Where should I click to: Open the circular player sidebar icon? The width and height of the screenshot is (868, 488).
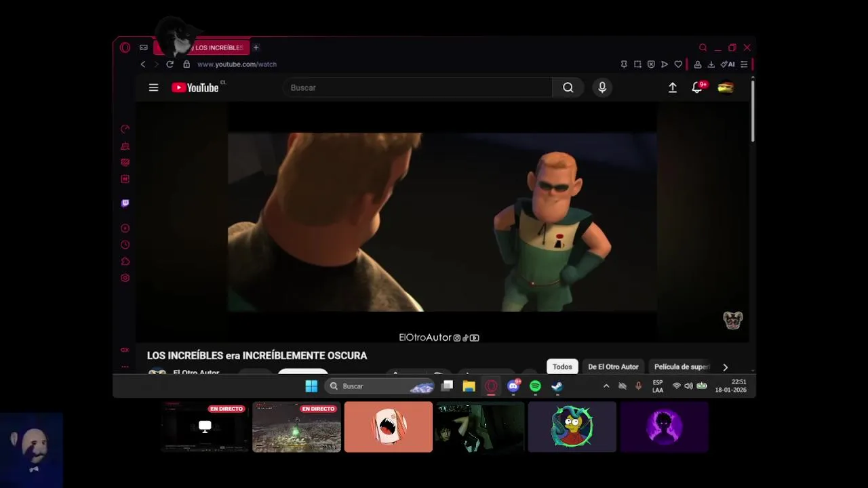pos(125,228)
